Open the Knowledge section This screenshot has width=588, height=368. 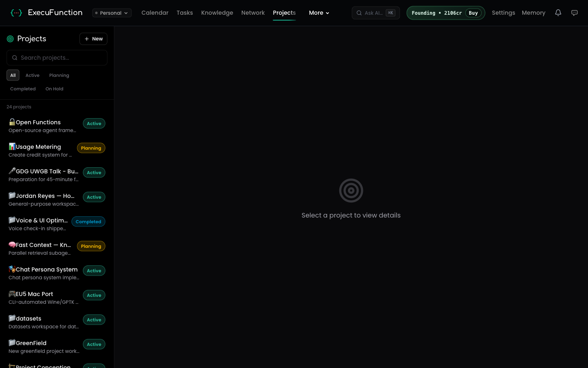coord(217,13)
